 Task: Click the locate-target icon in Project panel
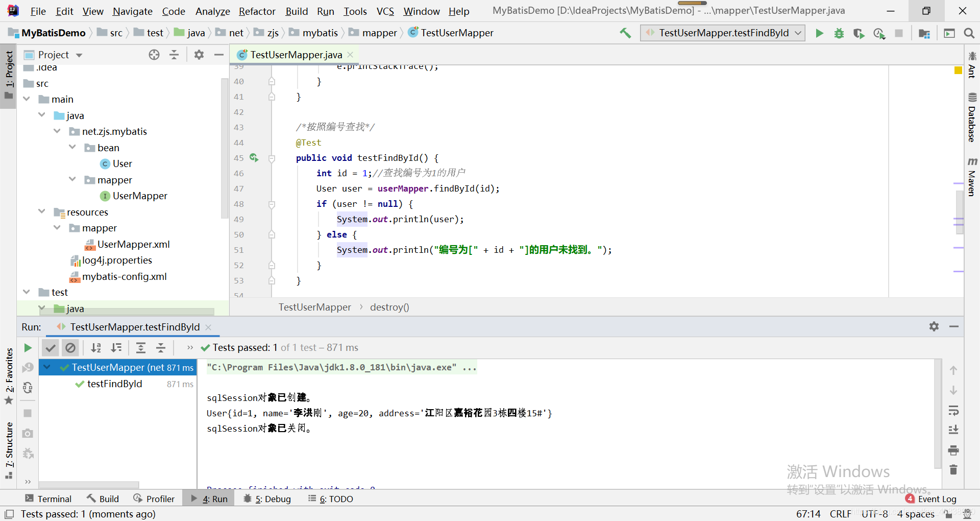[154, 55]
